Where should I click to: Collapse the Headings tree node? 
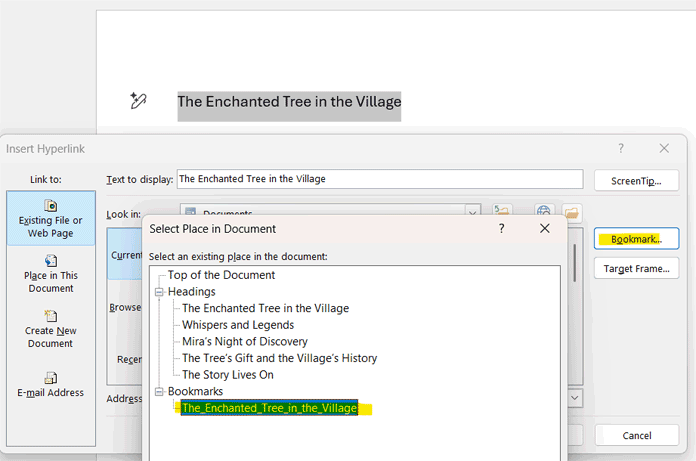(159, 292)
